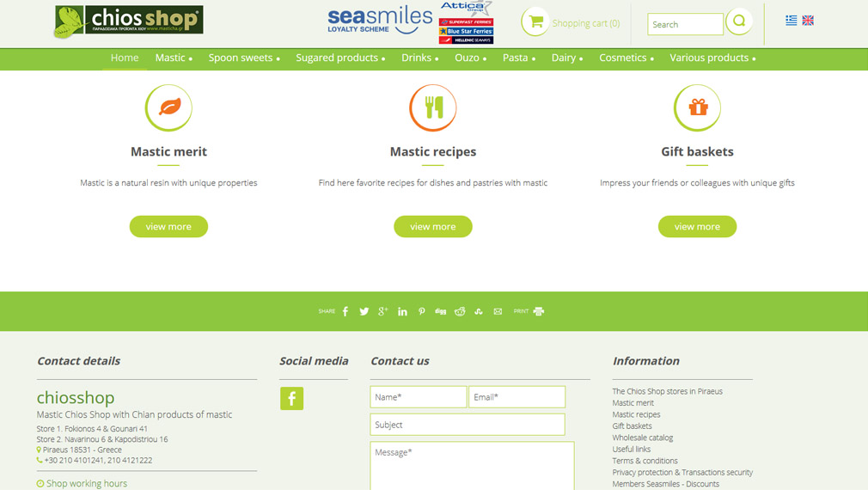Open the Wholesale catalog link

click(642, 438)
